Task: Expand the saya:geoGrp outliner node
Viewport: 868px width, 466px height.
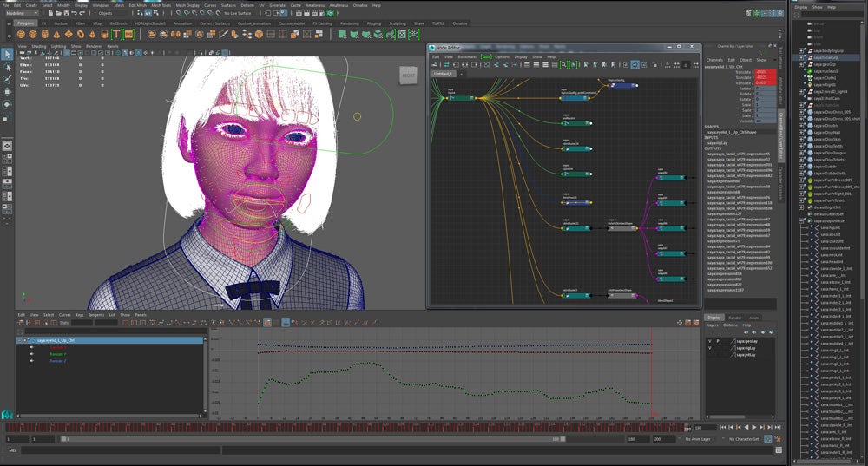Action: [x=803, y=63]
